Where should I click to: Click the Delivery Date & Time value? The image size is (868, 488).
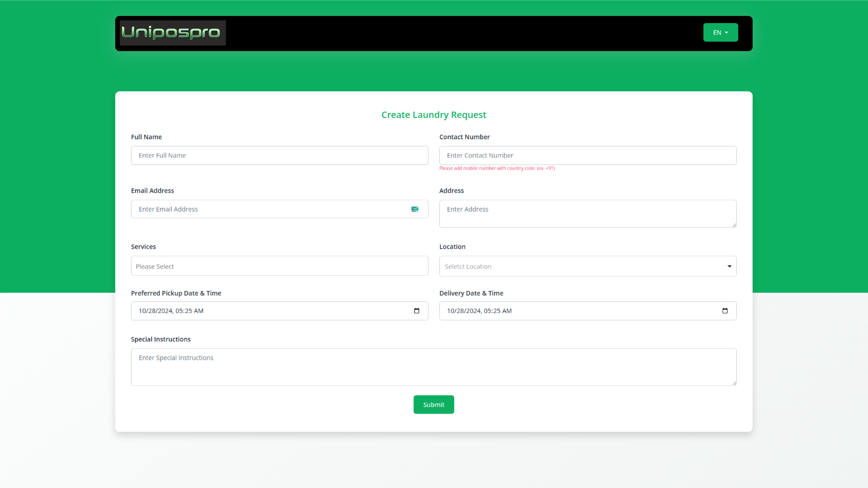[479, 311]
